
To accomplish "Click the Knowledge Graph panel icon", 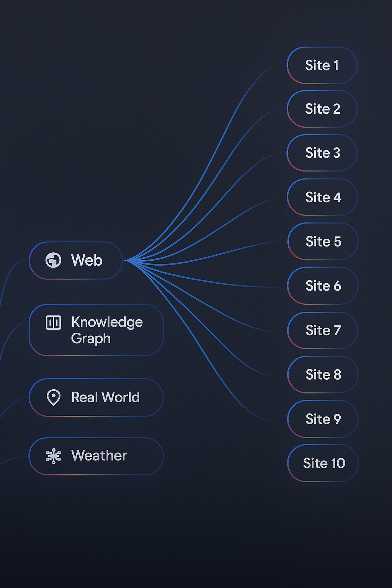I will (53, 323).
